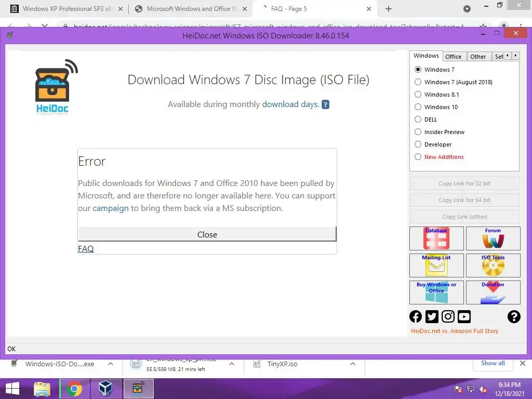The width and height of the screenshot is (532, 399).
Task: Open the FAQ link below Close
Action: (86, 249)
